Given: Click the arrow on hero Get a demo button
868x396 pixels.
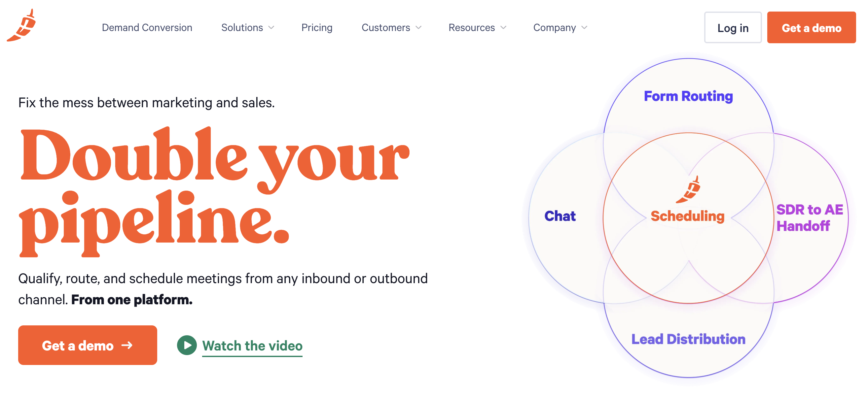Looking at the screenshot, I should [x=127, y=345].
